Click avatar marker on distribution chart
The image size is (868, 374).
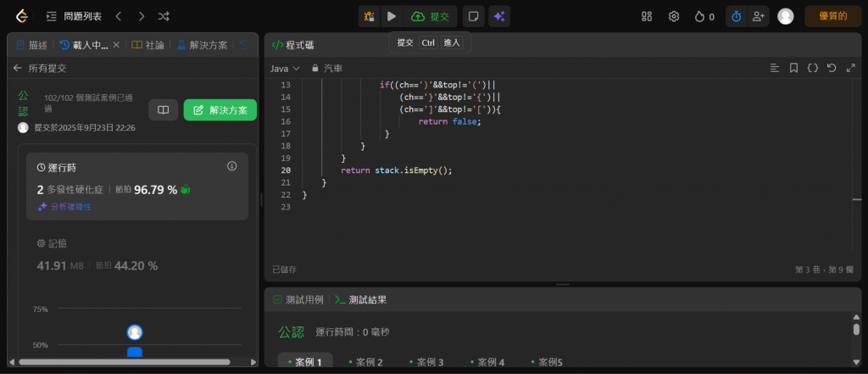(x=135, y=332)
